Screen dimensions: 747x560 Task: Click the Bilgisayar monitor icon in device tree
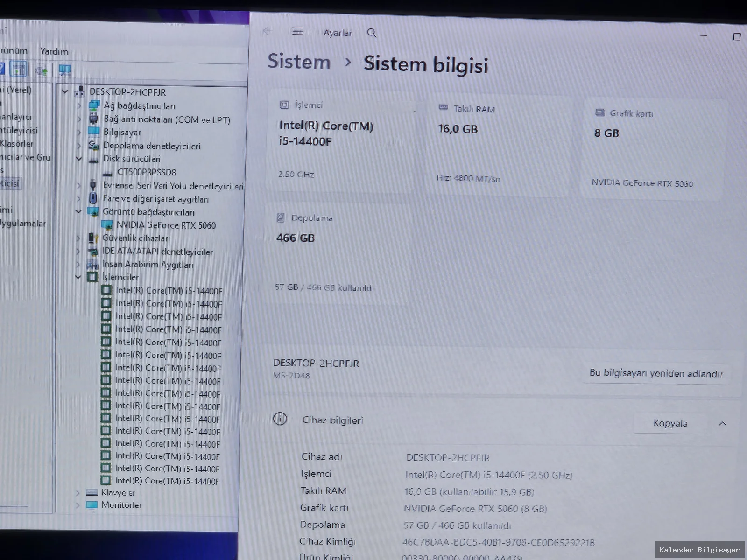tap(94, 132)
